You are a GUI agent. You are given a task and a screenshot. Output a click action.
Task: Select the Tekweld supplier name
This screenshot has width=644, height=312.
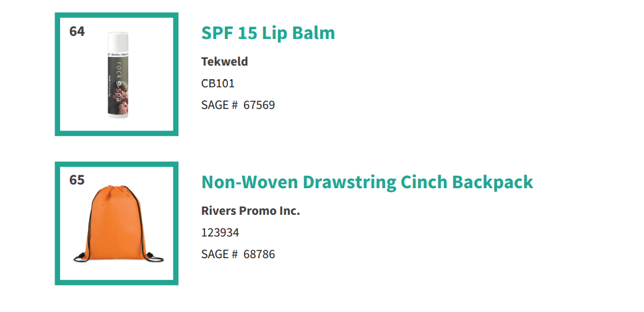coord(224,61)
